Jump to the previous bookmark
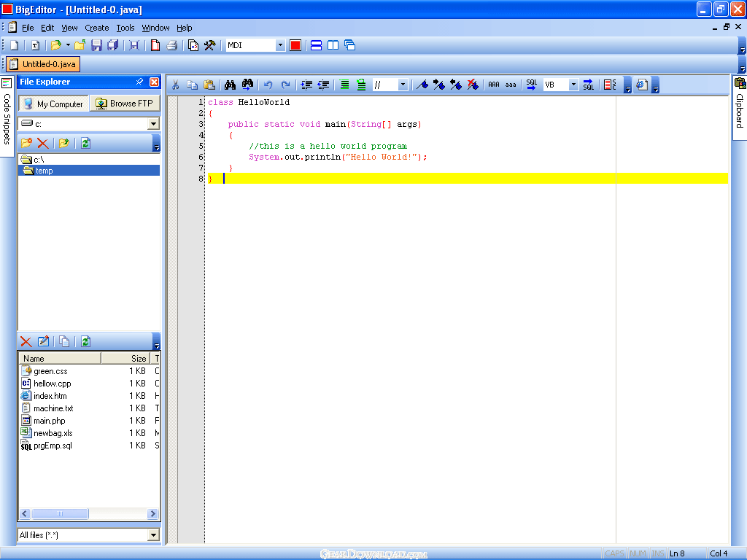Image resolution: width=747 pixels, height=560 pixels. click(x=456, y=85)
